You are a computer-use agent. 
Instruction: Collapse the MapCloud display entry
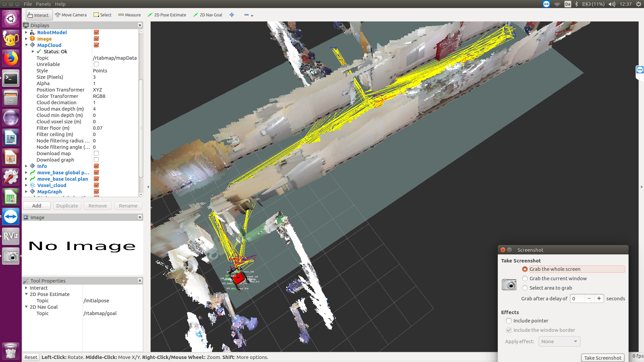pos(26,45)
